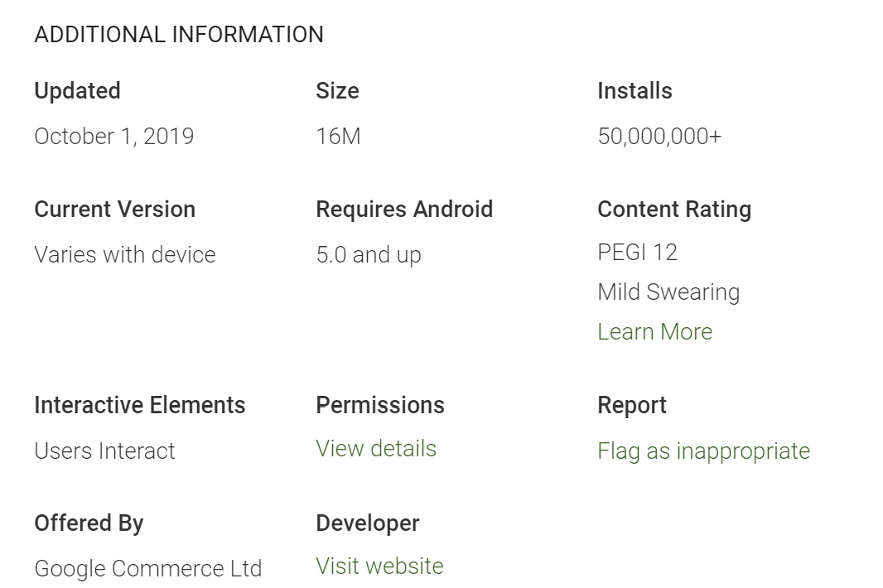This screenshot has width=883, height=588.
Task: Click the 16M size value
Action: coord(338,137)
